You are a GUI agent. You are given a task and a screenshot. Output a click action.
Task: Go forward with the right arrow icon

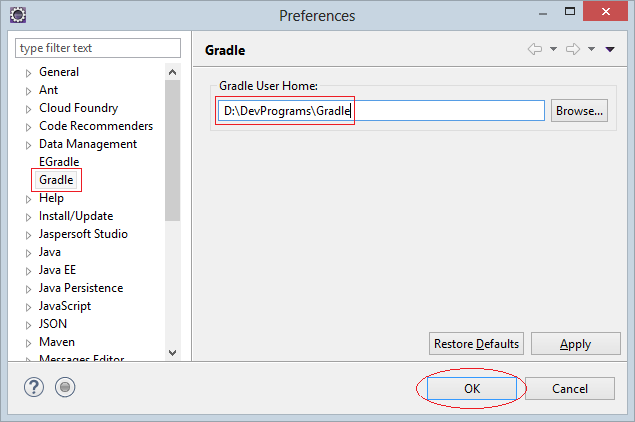pos(573,49)
